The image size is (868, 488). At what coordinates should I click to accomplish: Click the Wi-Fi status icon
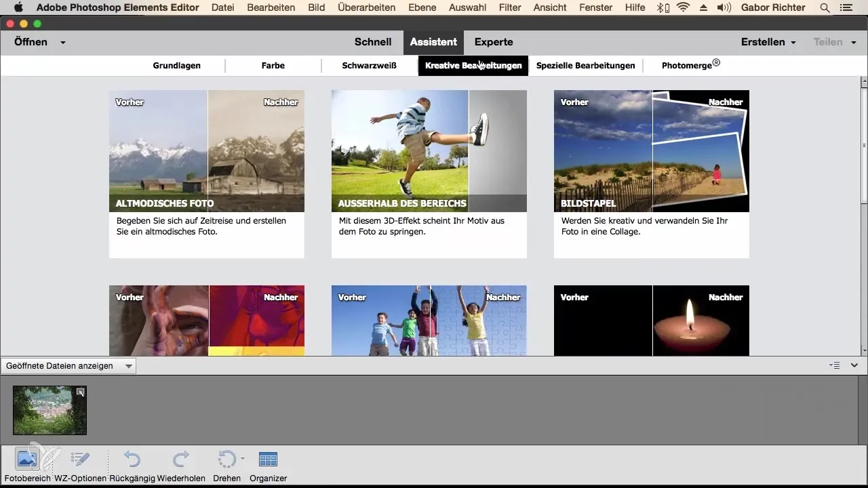coord(683,7)
